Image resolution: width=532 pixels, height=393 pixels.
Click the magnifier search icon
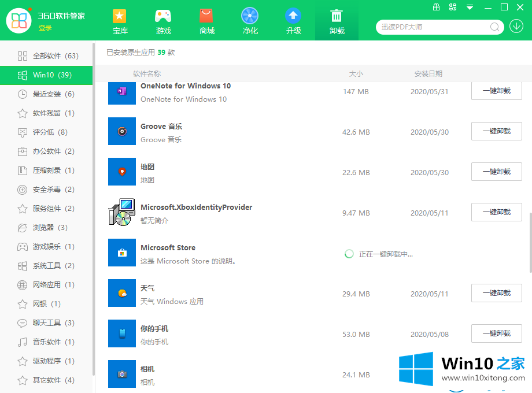(x=494, y=27)
